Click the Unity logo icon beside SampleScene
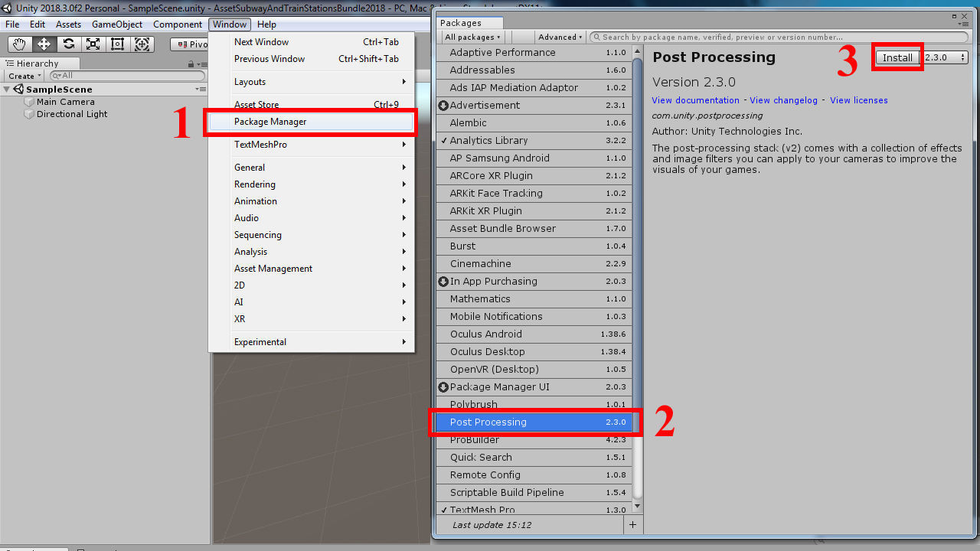This screenshot has width=980, height=551. point(18,90)
